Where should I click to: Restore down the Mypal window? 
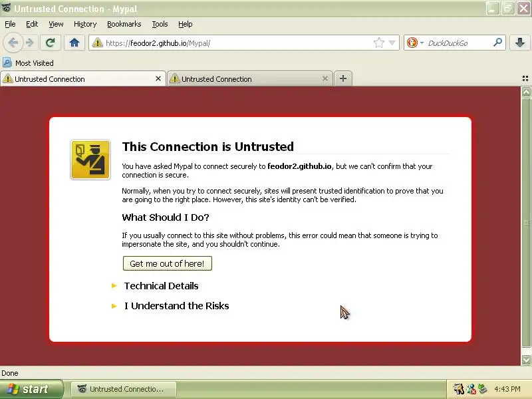point(508,9)
